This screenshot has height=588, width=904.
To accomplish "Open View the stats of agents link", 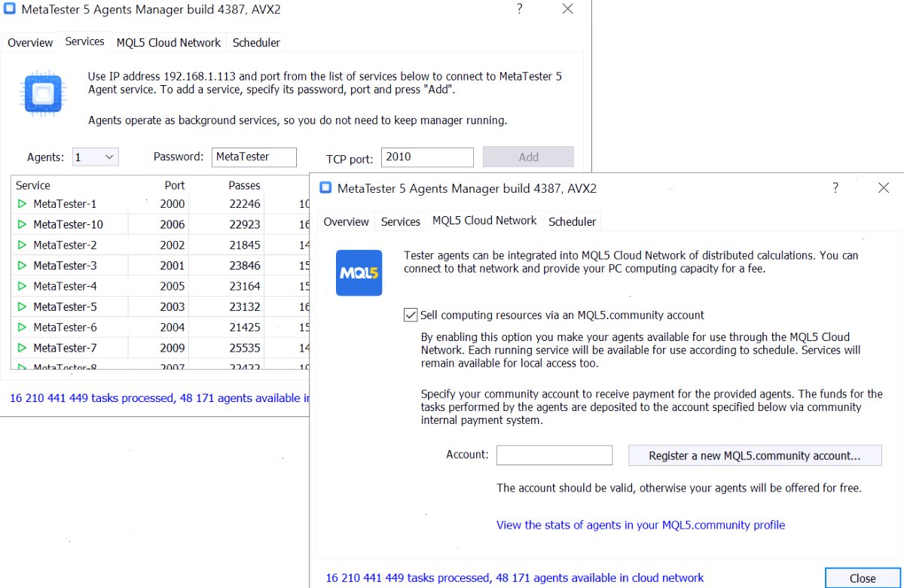I will [640, 525].
